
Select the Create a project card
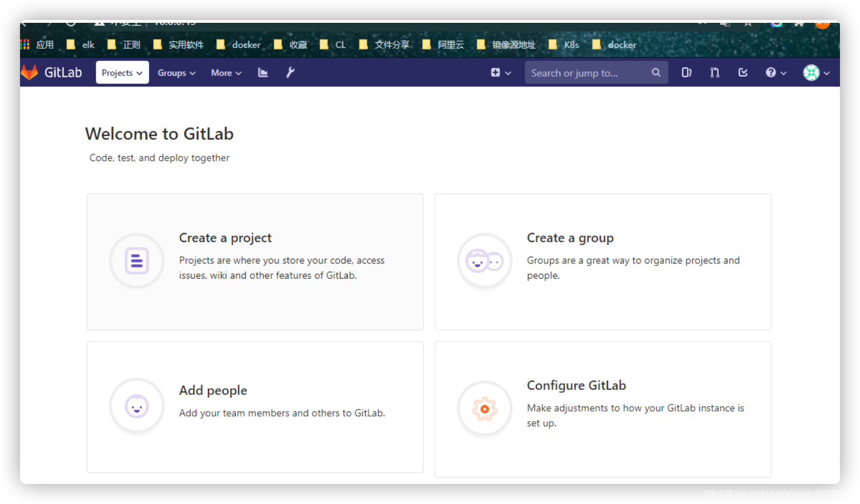point(255,261)
